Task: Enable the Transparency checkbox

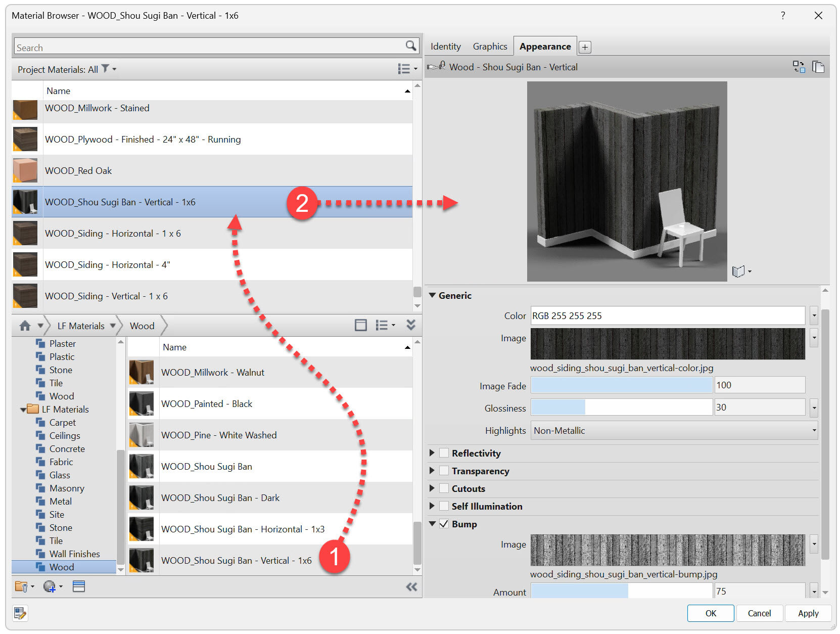Action: point(443,471)
